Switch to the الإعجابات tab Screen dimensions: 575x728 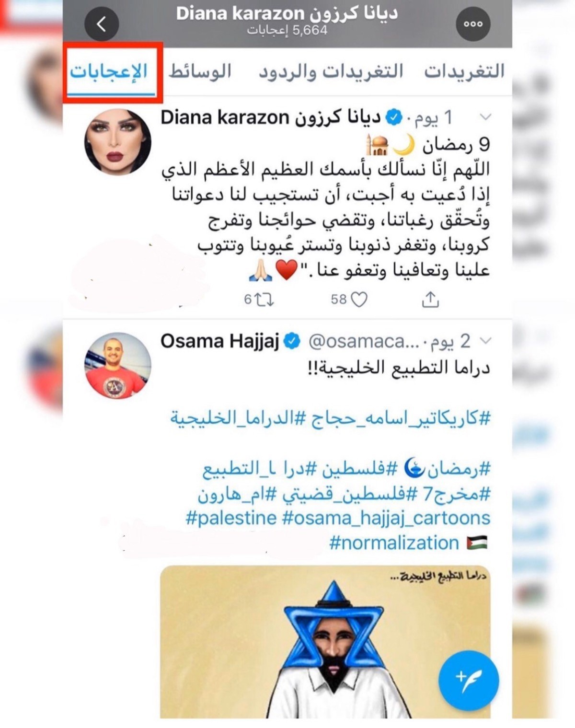coord(109,71)
